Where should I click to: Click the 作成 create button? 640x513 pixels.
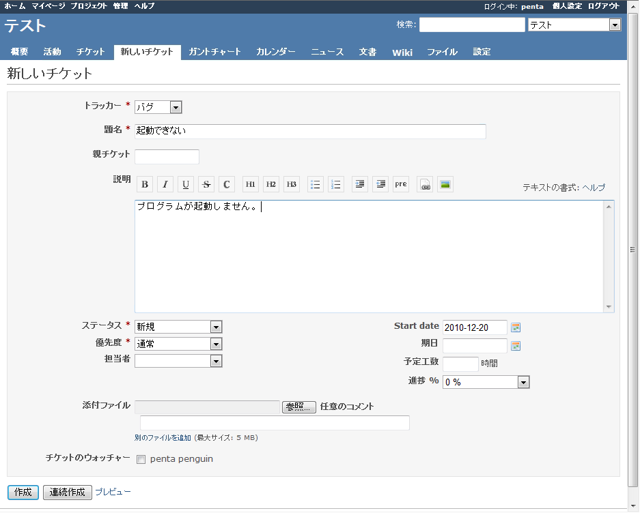coord(23,492)
